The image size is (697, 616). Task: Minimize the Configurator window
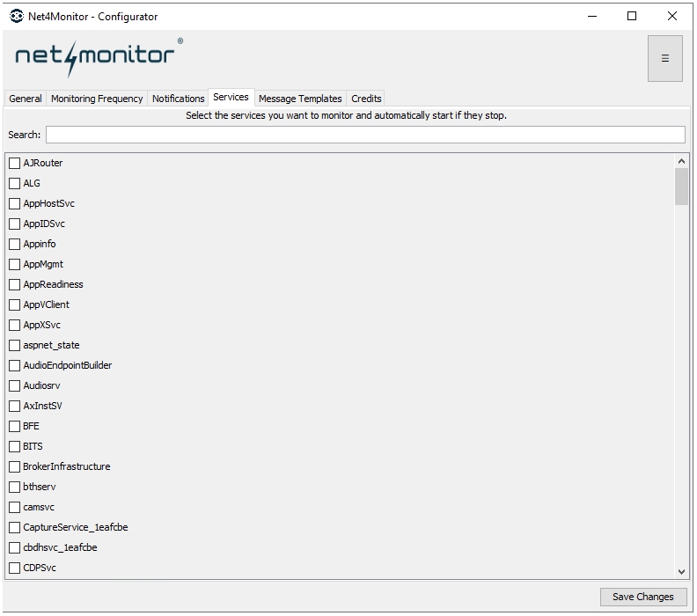point(592,17)
